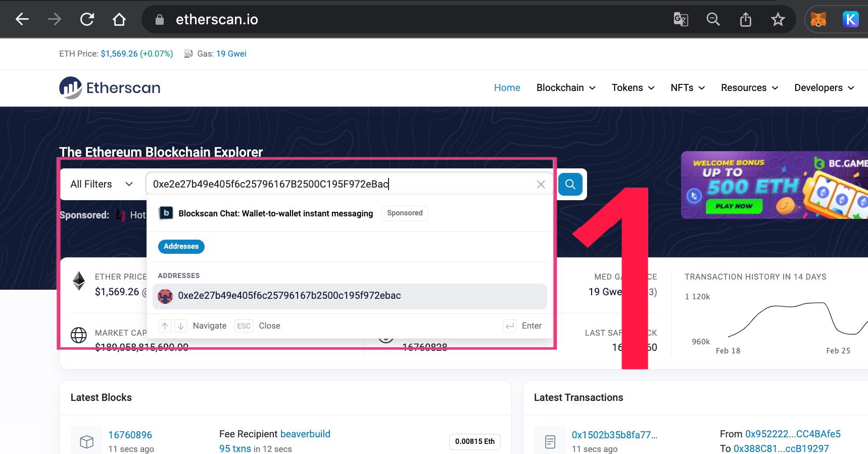Image resolution: width=868 pixels, height=454 pixels.
Task: Click the Ether diamond icon
Action: 79,281
